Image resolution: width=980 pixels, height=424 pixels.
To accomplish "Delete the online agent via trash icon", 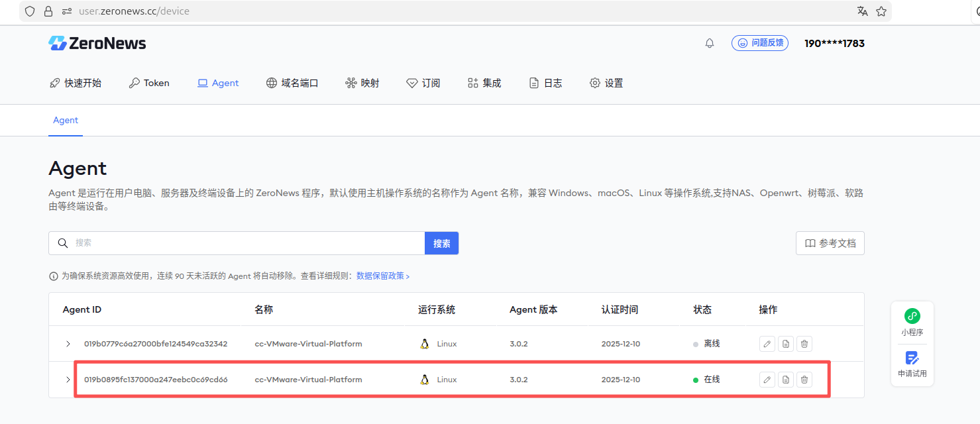I will pyautogui.click(x=804, y=380).
